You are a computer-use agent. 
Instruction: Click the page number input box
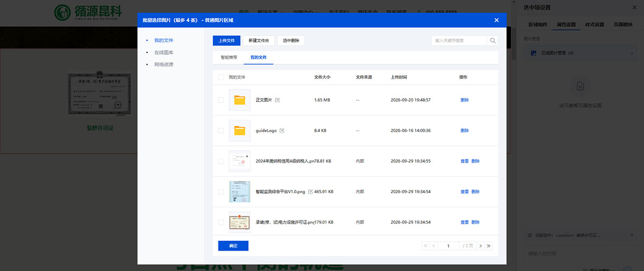tap(449, 246)
